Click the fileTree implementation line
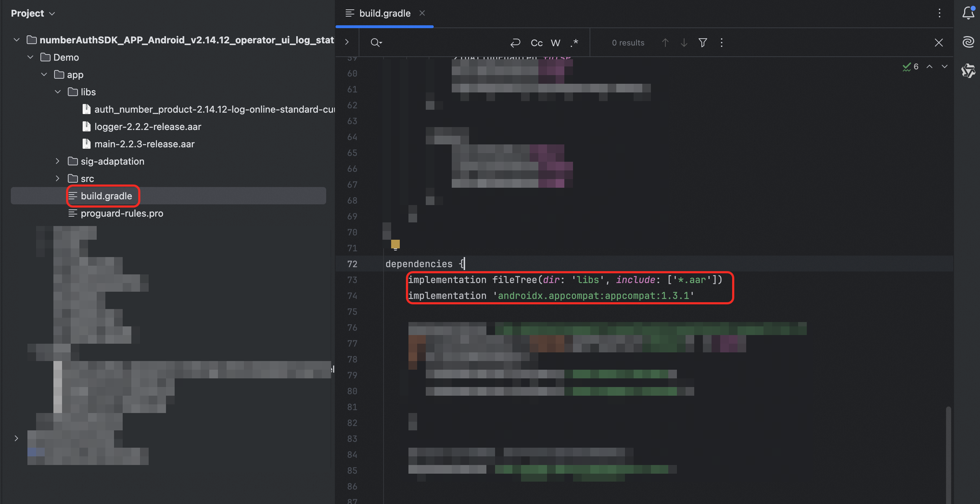 tap(565, 280)
